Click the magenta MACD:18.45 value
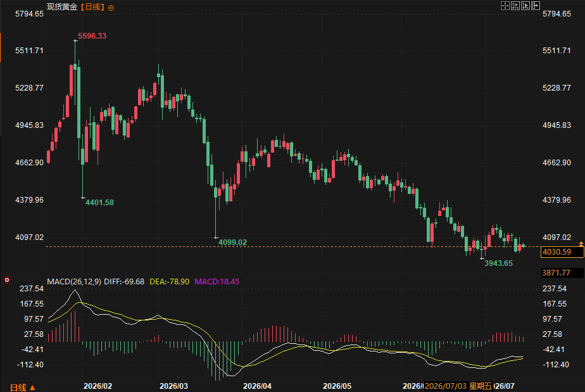Image resolution: width=585 pixels, height=392 pixels. tap(217, 282)
